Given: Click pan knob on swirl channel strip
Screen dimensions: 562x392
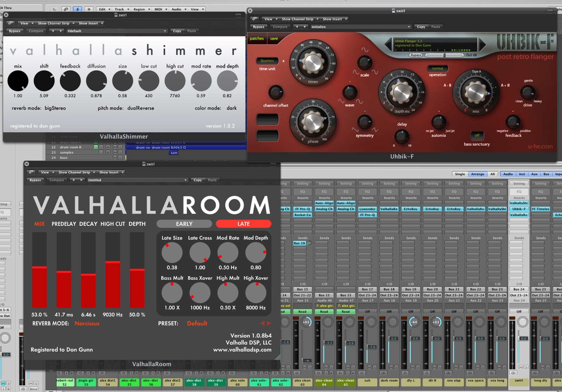Looking at the screenshot, I should (522, 322).
